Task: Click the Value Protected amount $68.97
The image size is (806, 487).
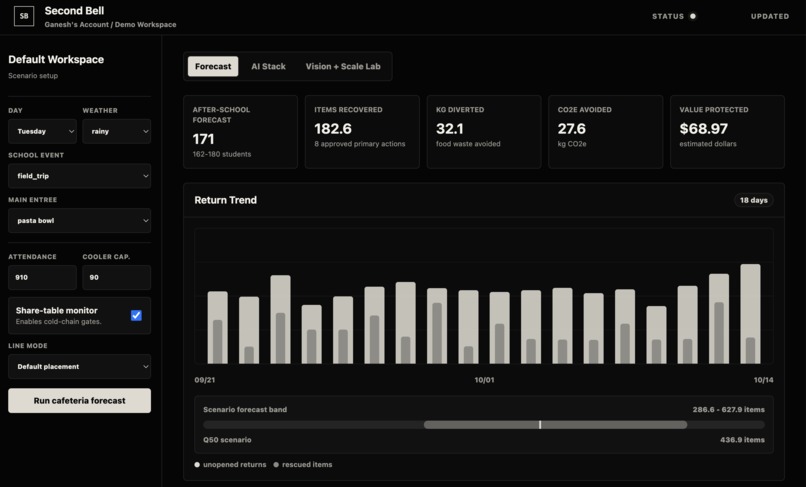Action: pos(703,129)
